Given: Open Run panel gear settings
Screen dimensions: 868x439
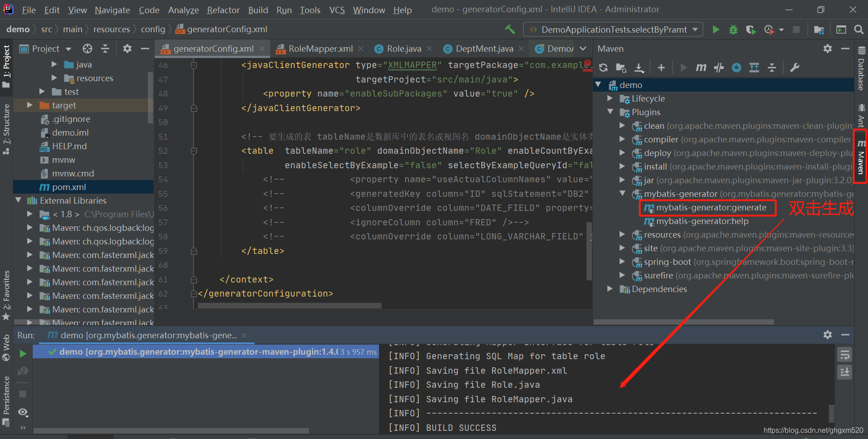Looking at the screenshot, I should [x=828, y=335].
